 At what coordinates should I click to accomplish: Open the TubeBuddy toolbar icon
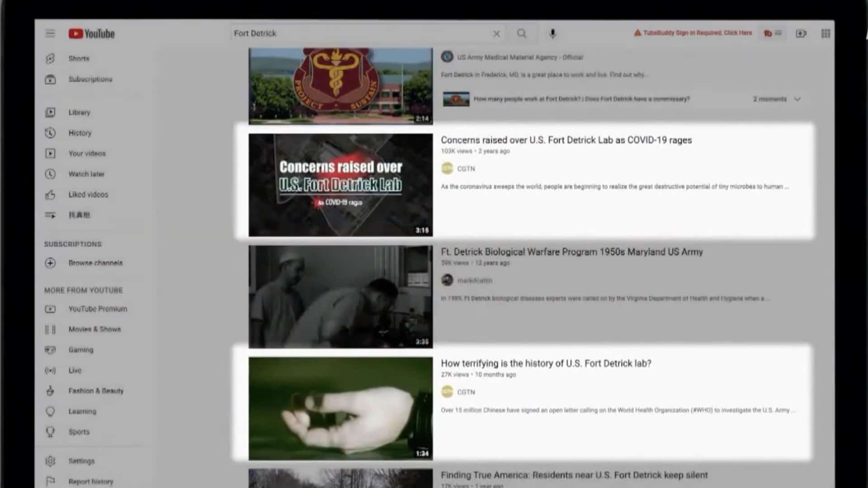pyautogui.click(x=773, y=33)
